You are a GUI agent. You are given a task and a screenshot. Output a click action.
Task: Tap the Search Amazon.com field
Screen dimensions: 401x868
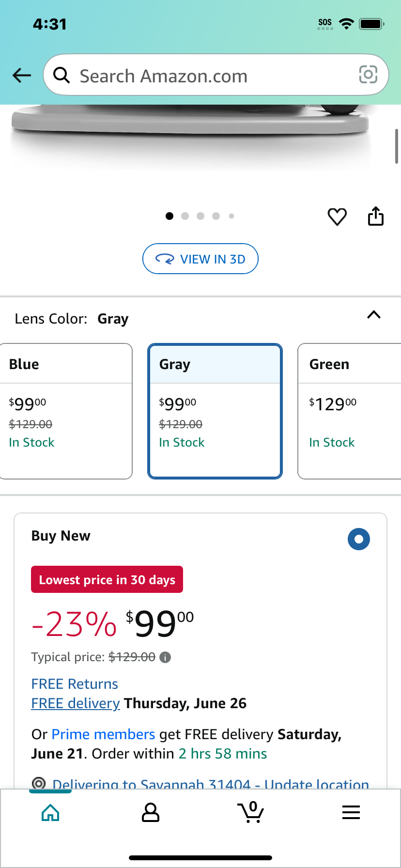pyautogui.click(x=216, y=75)
